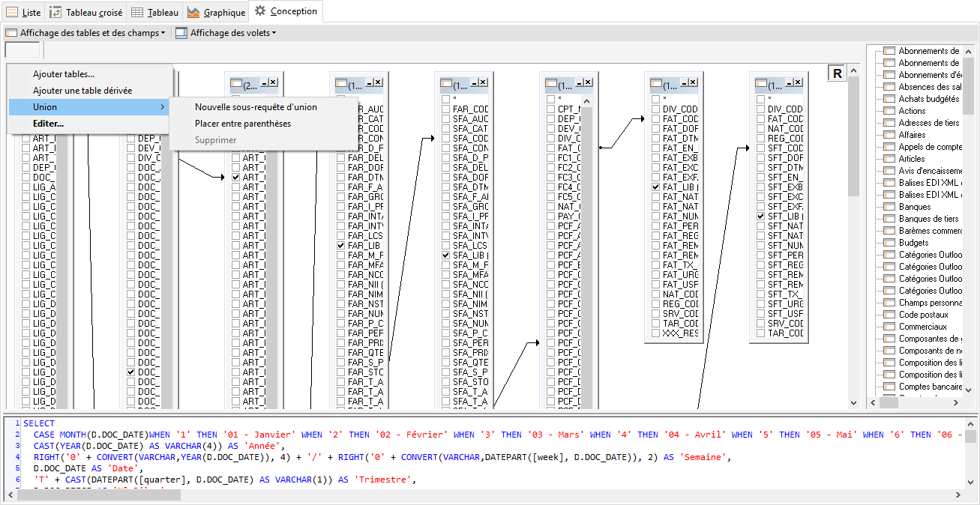
Task: Click table icon in FAT_LIB table header
Action: pos(656,82)
